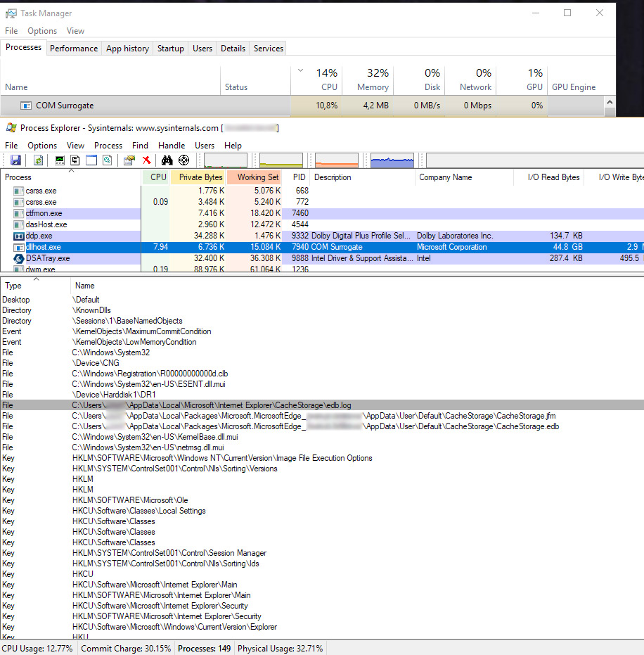Click the Refresh Now toolbar icon

point(39,160)
